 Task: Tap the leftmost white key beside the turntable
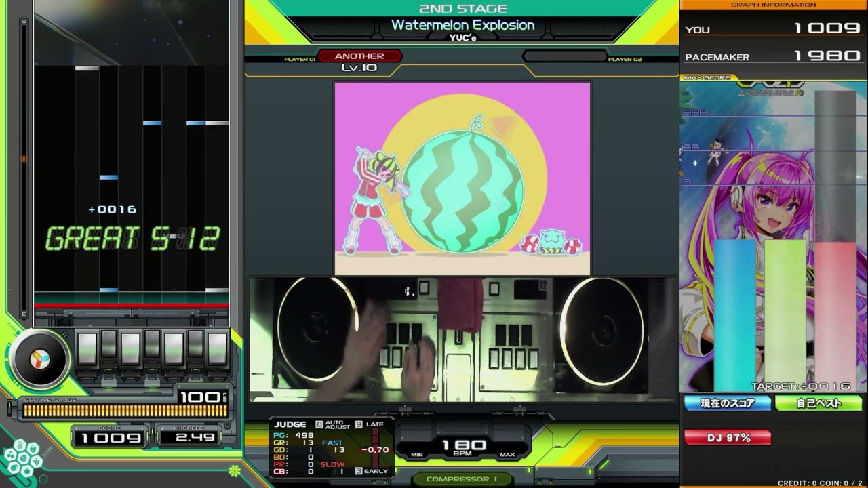coord(87,350)
